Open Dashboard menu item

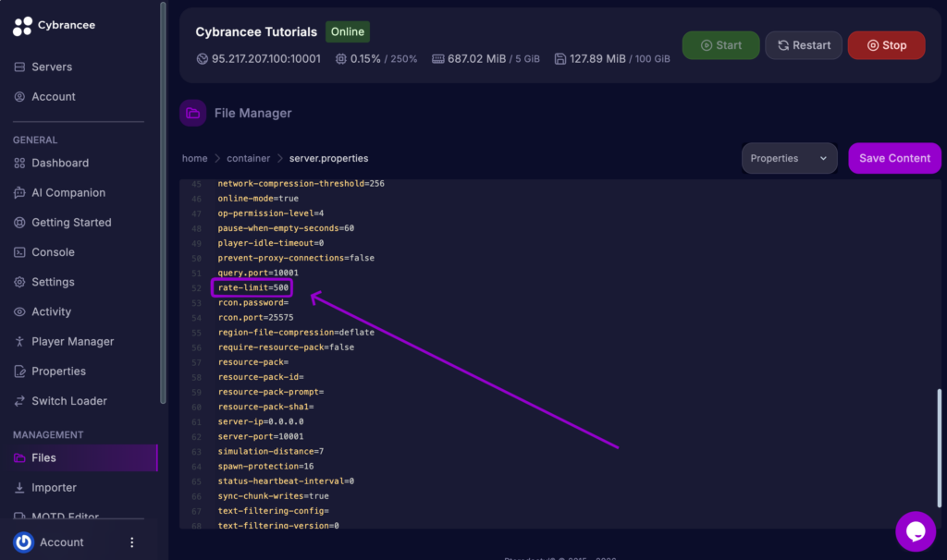60,163
